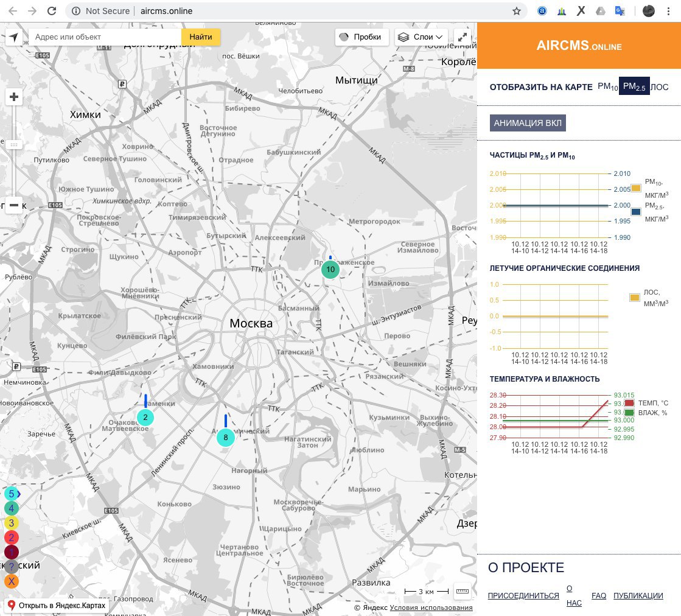Open the ПУБЛИКАЦИИ link

coord(638,595)
